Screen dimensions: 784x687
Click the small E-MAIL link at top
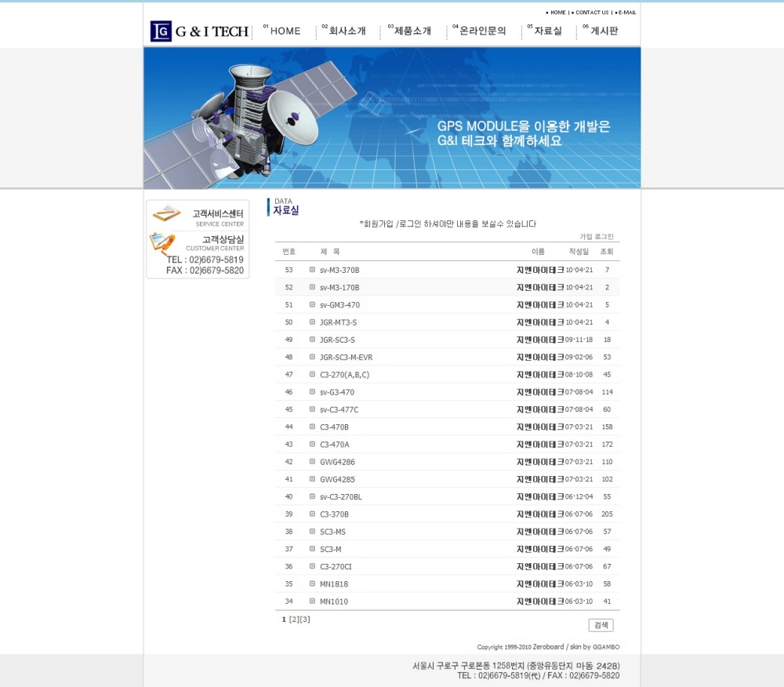pos(626,13)
